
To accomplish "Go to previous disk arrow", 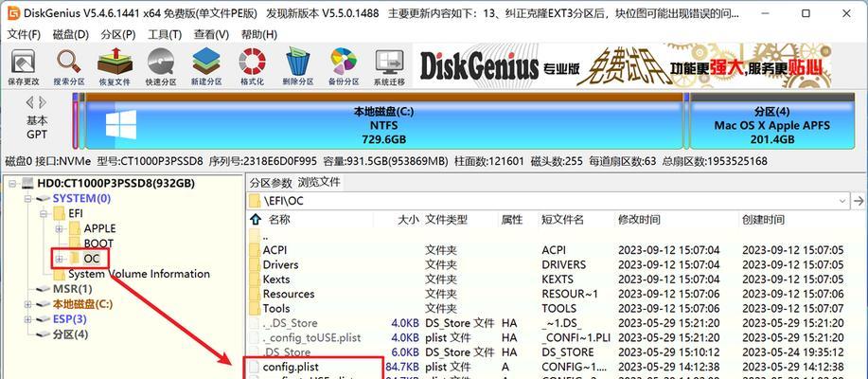I will coord(30,102).
